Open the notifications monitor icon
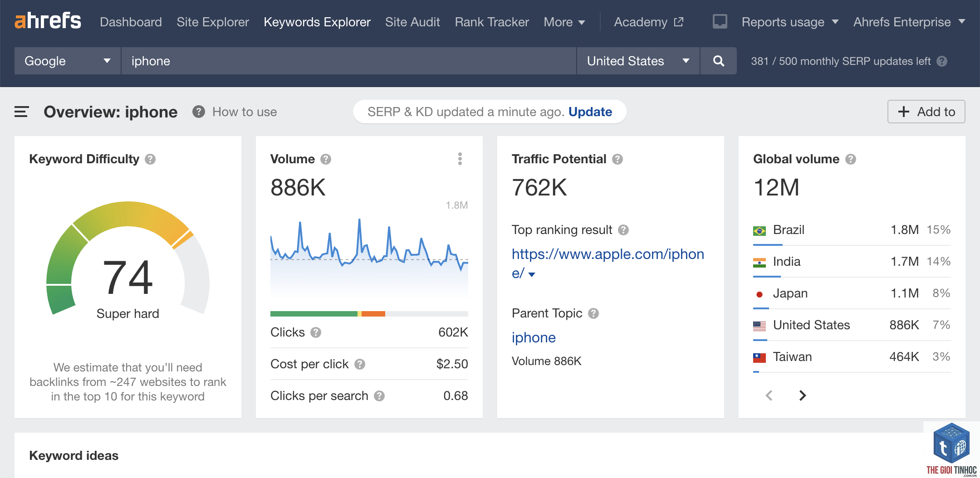The width and height of the screenshot is (980, 478). 720,21
